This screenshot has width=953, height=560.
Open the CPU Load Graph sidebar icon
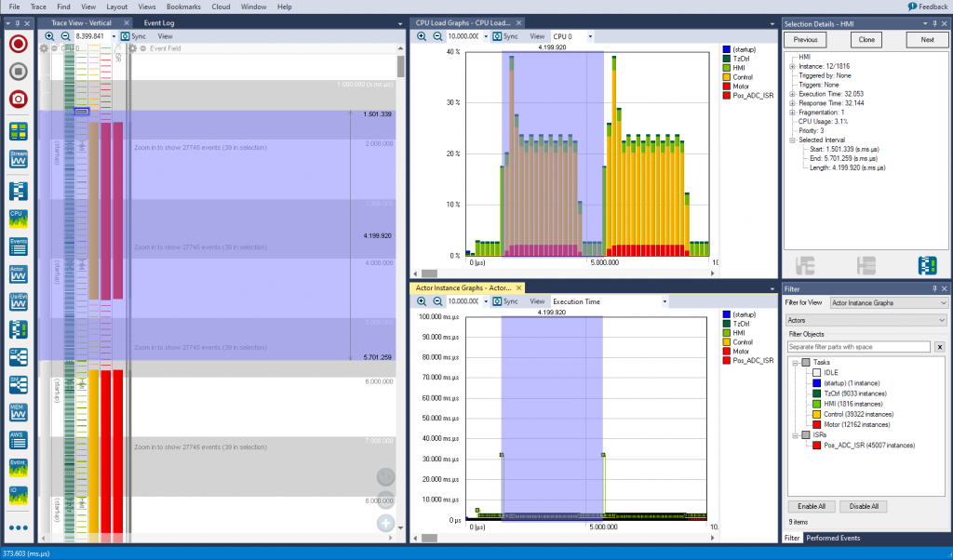click(x=19, y=219)
